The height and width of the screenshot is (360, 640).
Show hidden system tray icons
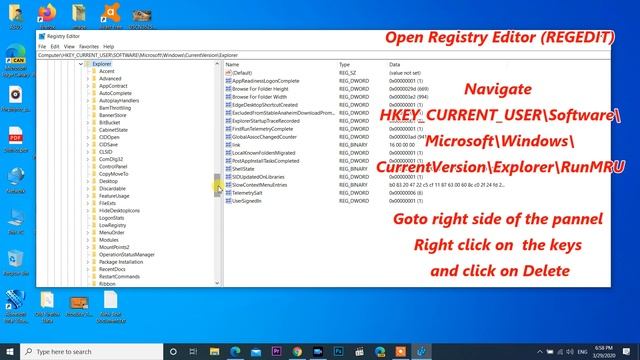pyautogui.click(x=540, y=351)
